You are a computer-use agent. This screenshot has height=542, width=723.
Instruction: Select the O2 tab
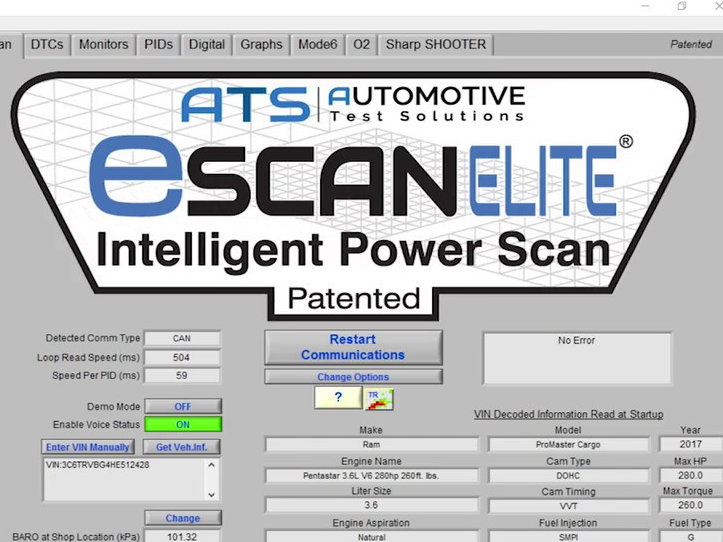point(362,45)
